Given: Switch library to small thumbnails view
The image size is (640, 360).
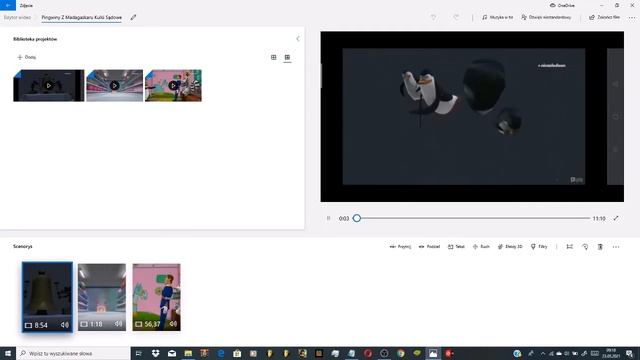Looking at the screenshot, I should [x=287, y=57].
